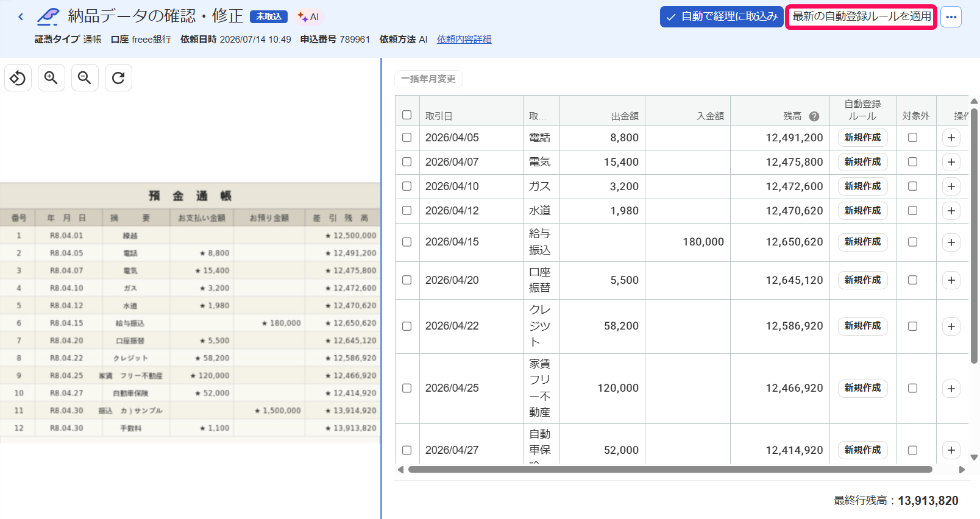The image size is (980, 519).
Task: Reset the image view with refresh icon
Action: 118,78
